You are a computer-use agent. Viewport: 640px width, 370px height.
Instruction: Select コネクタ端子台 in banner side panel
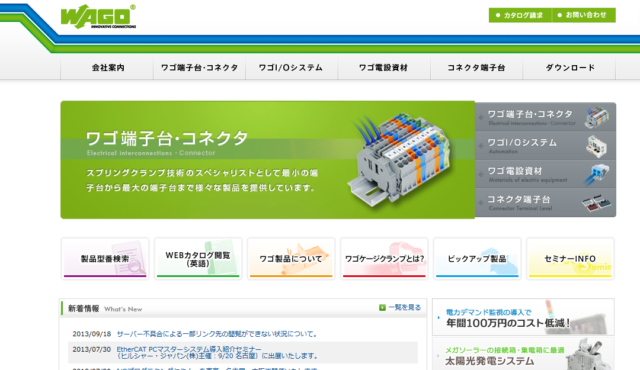[545, 203]
